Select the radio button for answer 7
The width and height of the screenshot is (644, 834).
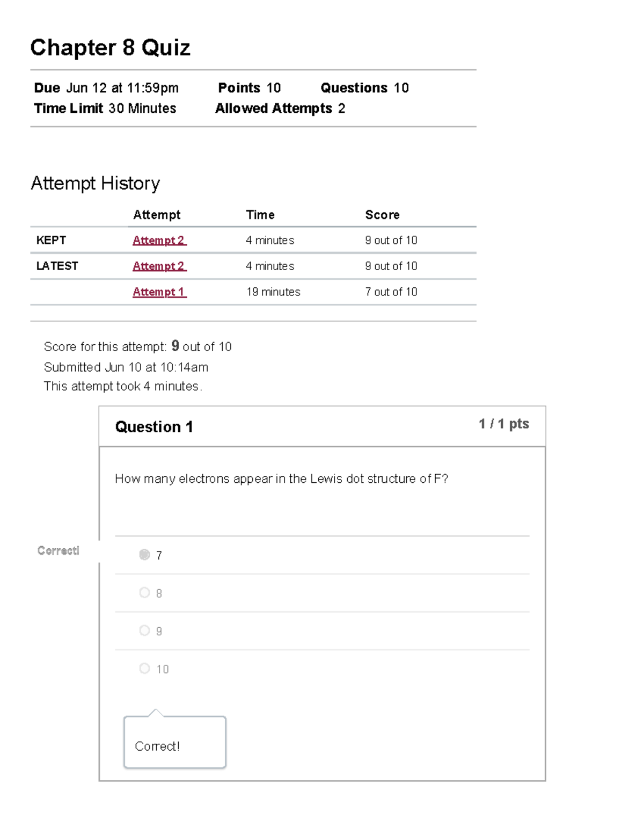(144, 555)
